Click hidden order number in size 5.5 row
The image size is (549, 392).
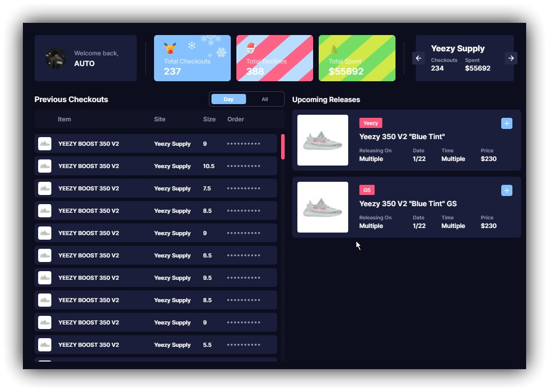point(243,345)
